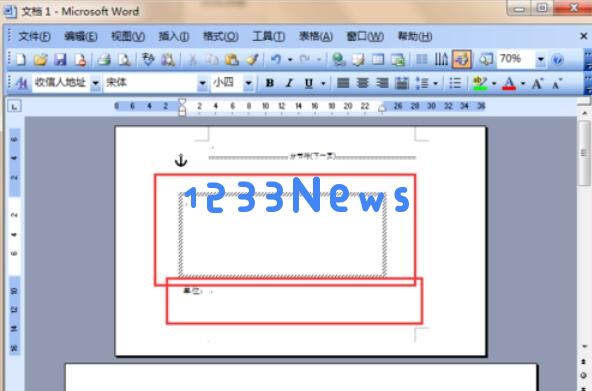Change text direction icon
The image size is (592, 391).
441,60
